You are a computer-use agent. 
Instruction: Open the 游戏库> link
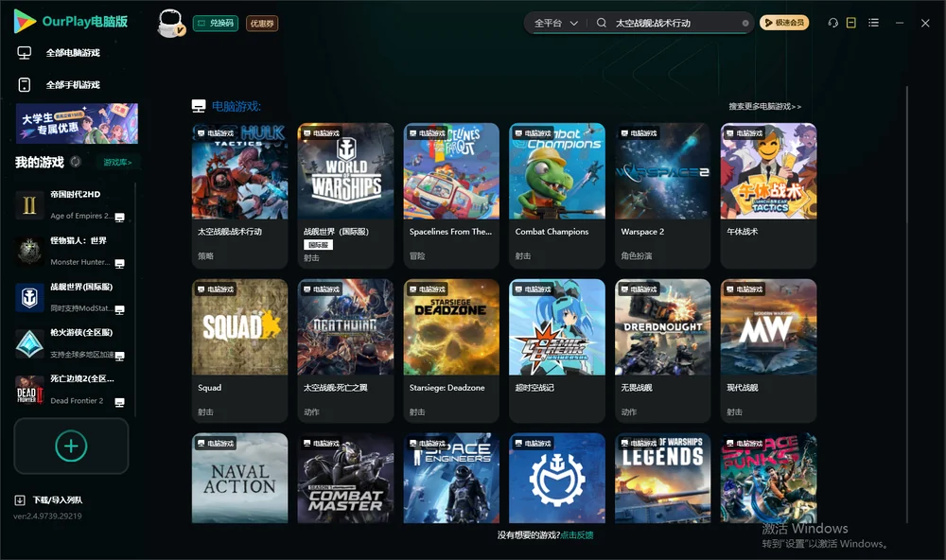[x=117, y=163]
